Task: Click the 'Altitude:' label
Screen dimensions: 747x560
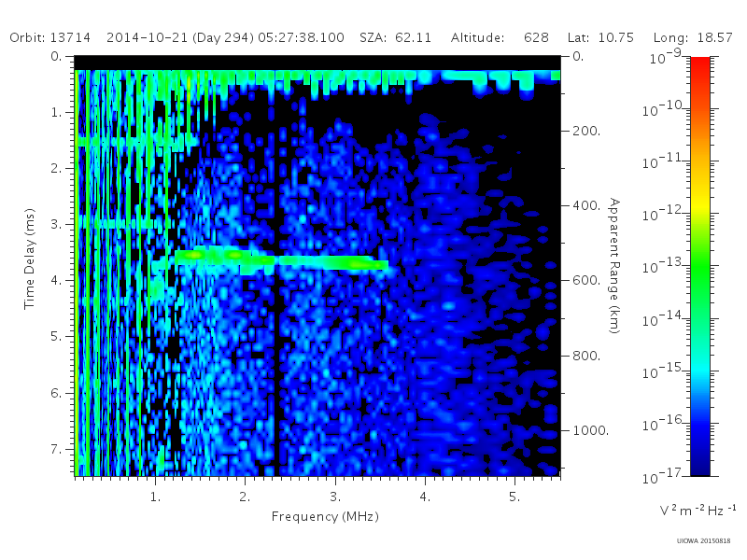Action: (x=477, y=37)
